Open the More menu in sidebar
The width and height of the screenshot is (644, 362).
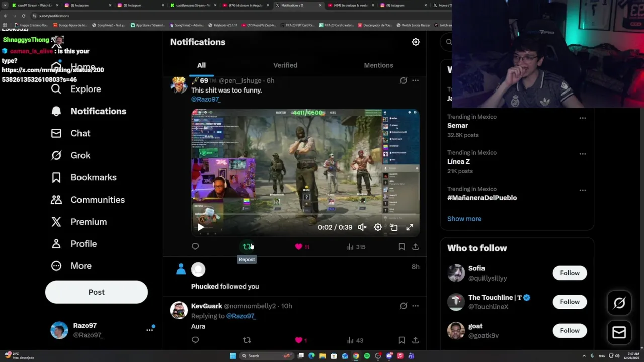71,266
